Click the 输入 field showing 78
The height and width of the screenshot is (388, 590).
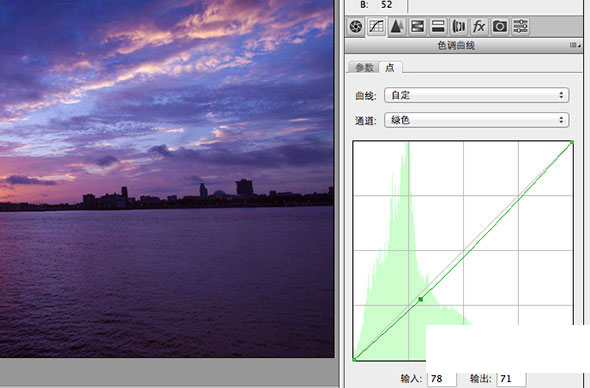click(442, 379)
